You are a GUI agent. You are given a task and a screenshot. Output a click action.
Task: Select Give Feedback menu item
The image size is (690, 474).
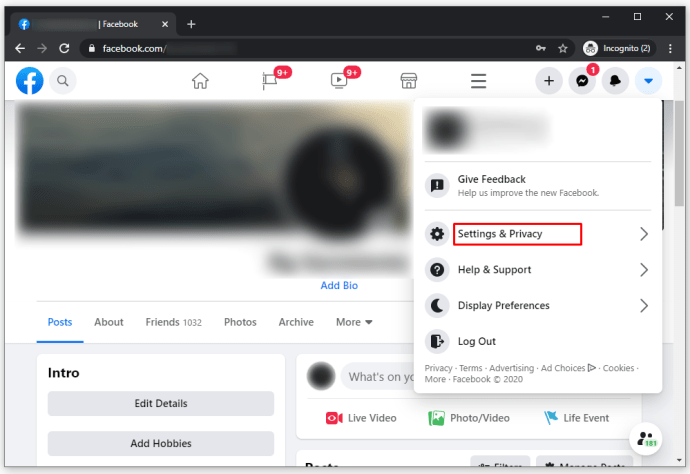537,186
